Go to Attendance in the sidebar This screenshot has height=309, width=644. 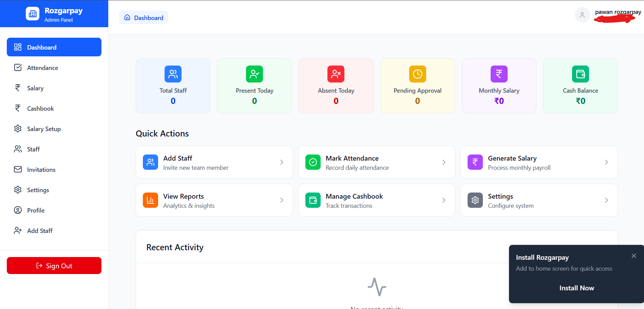(54, 68)
